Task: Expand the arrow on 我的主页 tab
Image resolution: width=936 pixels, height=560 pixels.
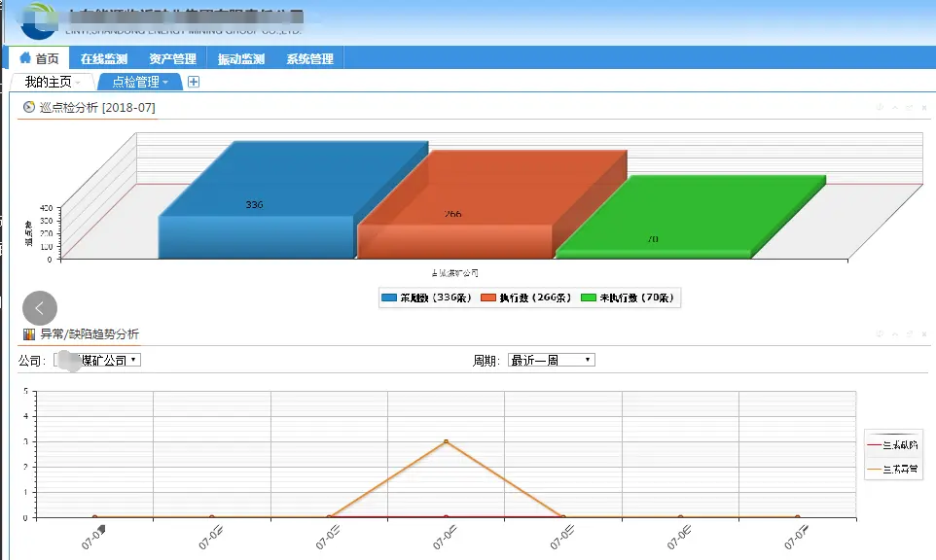Action: pyautogui.click(x=78, y=83)
